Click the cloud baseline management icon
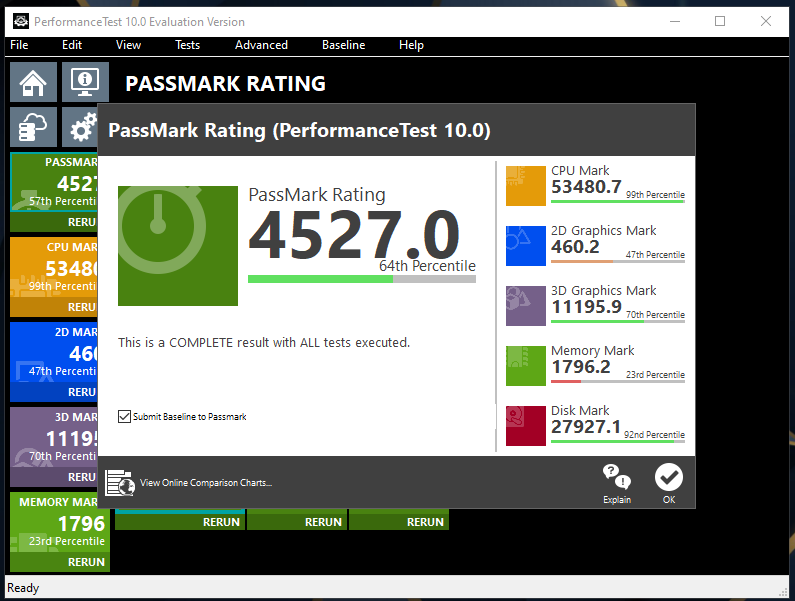 coord(33,127)
